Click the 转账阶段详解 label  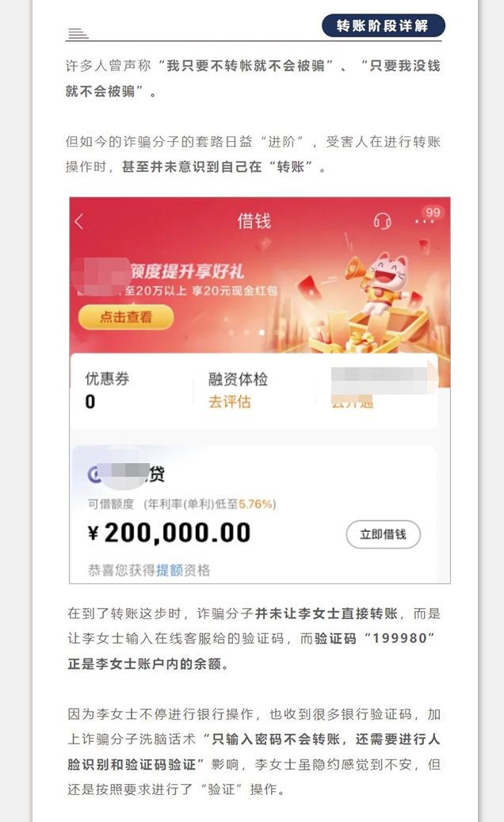[x=383, y=25]
